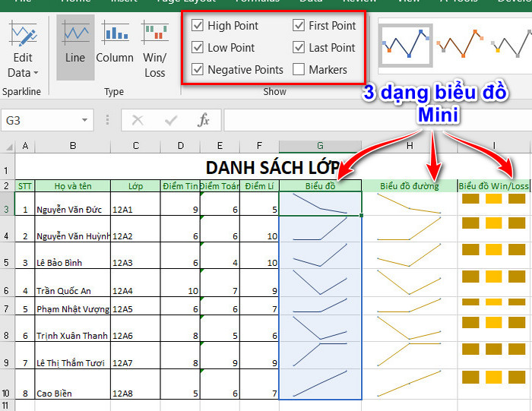Click into the formula bar input
Screen dimensions: 532x411
click(378, 120)
